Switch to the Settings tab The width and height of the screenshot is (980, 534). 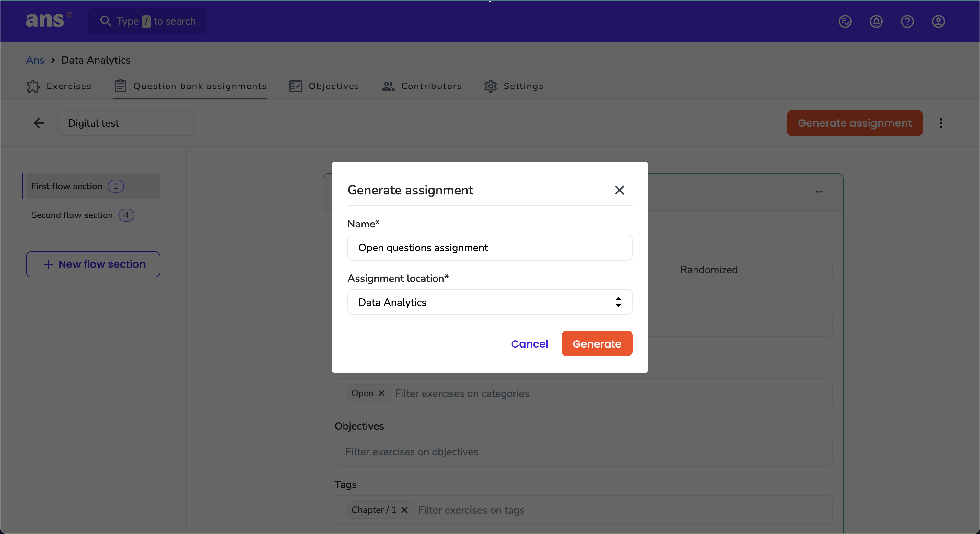coord(514,86)
